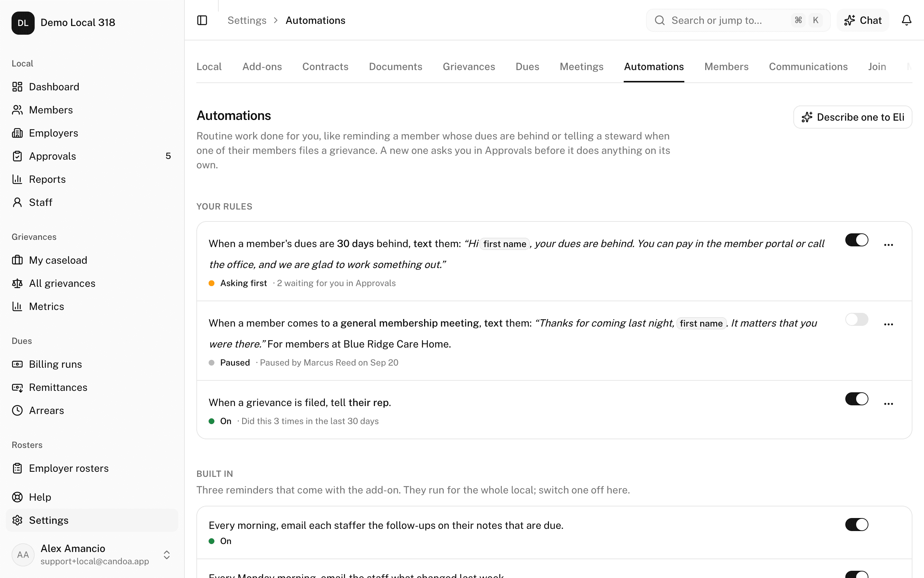Open more options for grievance filed rule

pyautogui.click(x=889, y=404)
